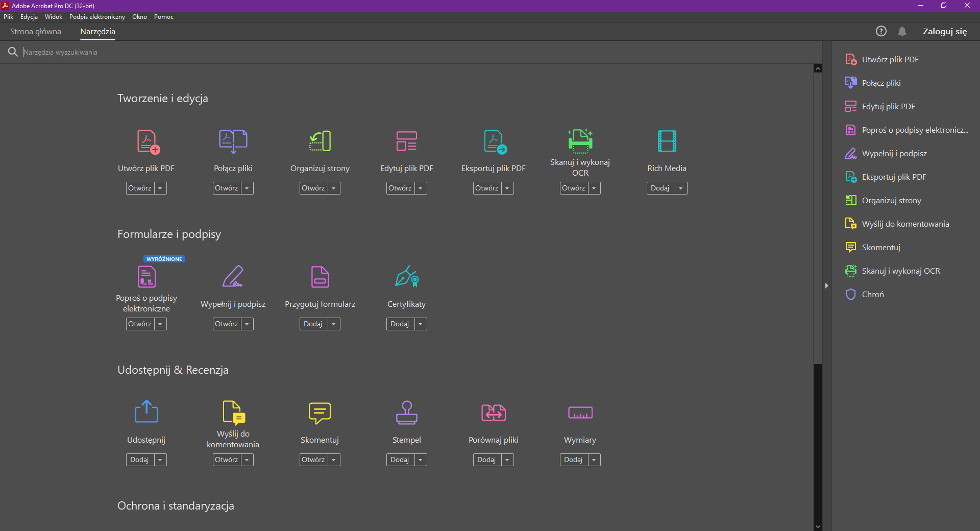The image size is (980, 531).
Task: Click the Edytuj plik PDF tool icon in the grid
Action: (x=407, y=141)
